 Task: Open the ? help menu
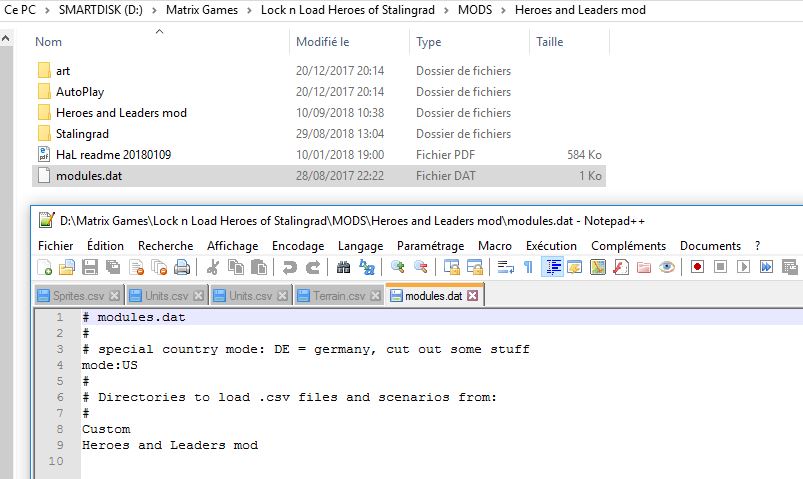(757, 246)
